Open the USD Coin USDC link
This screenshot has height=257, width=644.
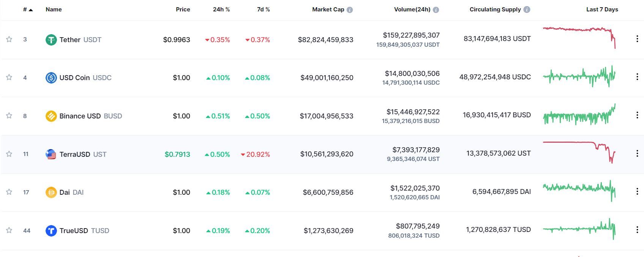click(x=85, y=77)
